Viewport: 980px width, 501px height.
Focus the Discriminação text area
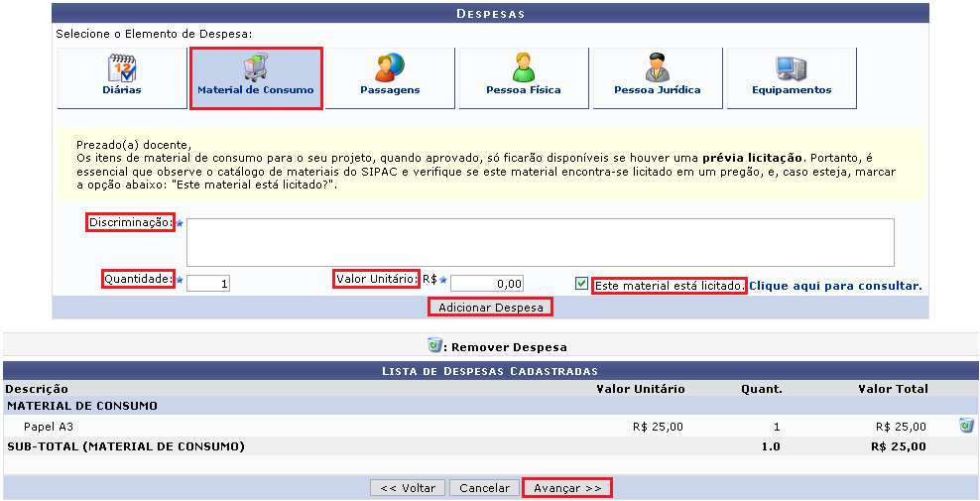pyautogui.click(x=540, y=242)
